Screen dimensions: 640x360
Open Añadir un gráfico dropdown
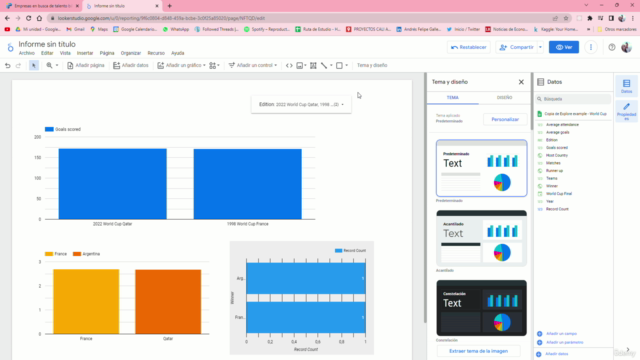[x=181, y=65]
